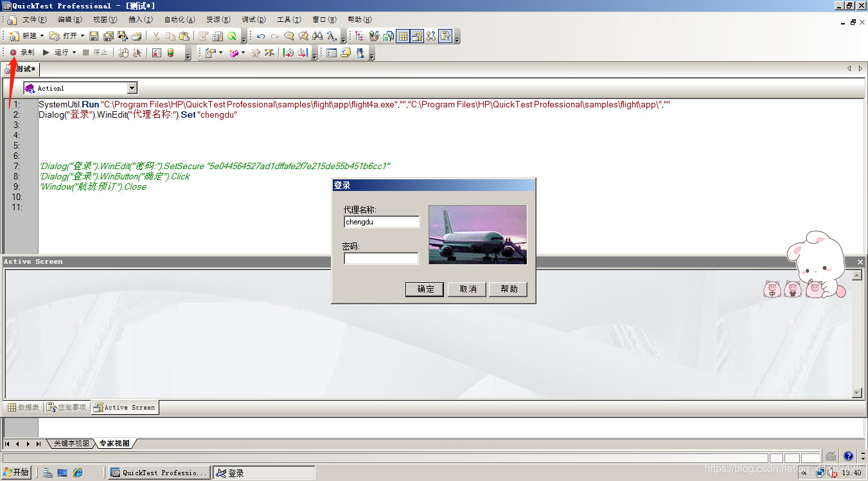Close the Active Screen pane
Image resolution: width=868 pixels, height=481 pixels.
tap(860, 262)
